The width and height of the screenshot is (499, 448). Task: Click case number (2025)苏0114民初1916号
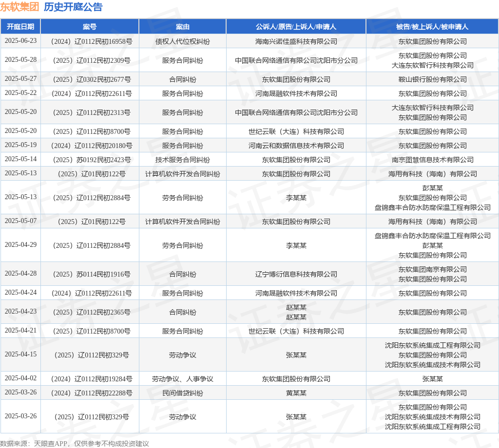(x=92, y=274)
